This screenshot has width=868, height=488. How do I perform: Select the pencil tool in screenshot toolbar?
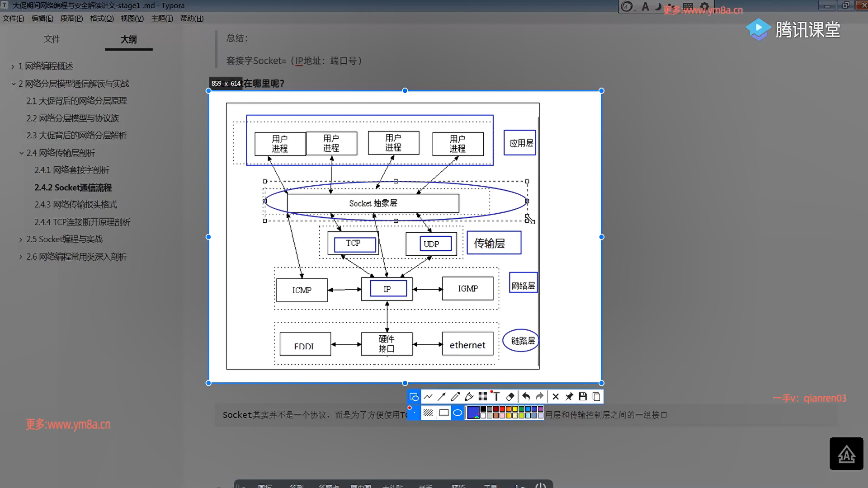tap(455, 396)
